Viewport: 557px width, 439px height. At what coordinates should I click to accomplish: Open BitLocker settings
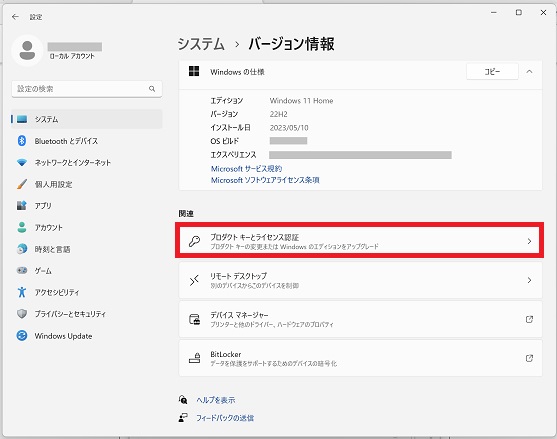360,358
